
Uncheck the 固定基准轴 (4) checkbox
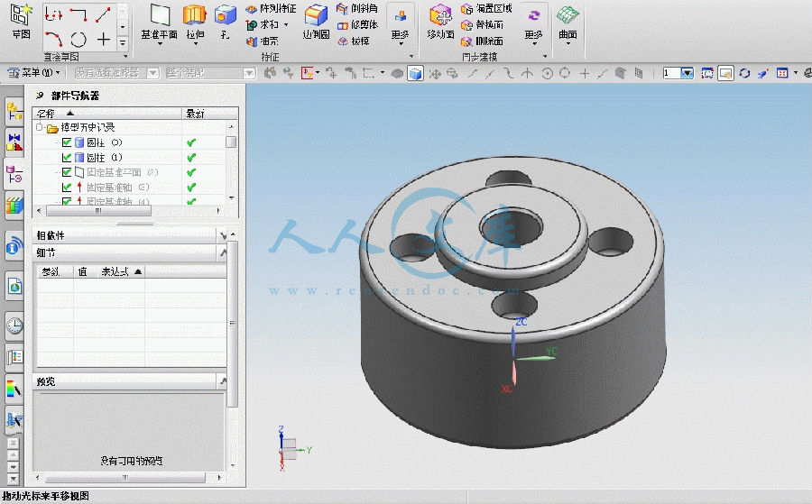(67, 201)
